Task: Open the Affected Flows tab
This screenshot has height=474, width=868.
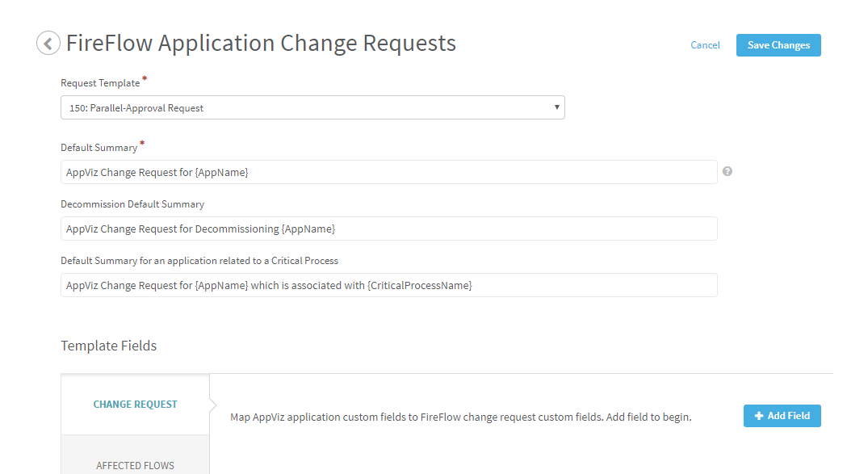Action: pos(135,464)
